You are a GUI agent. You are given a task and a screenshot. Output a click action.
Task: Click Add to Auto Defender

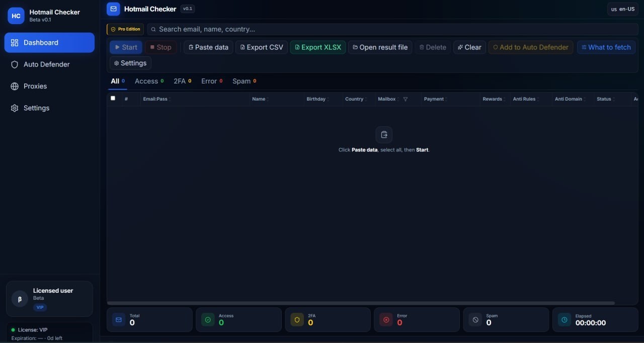coord(531,47)
